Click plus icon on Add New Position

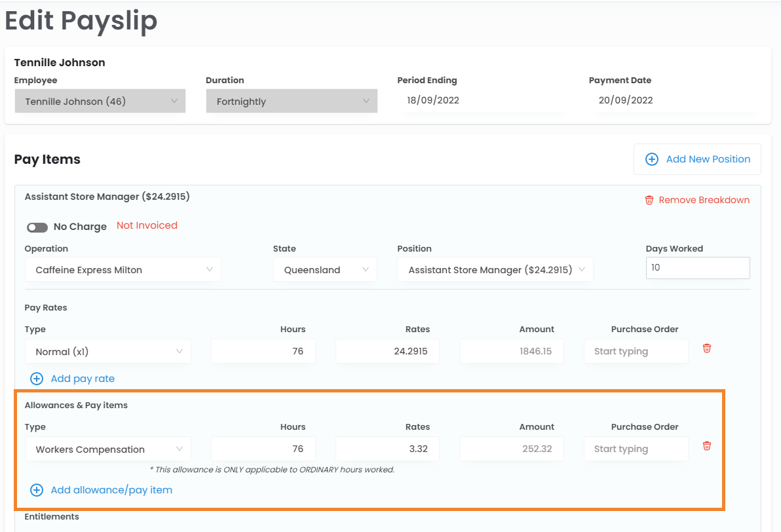[652, 159]
